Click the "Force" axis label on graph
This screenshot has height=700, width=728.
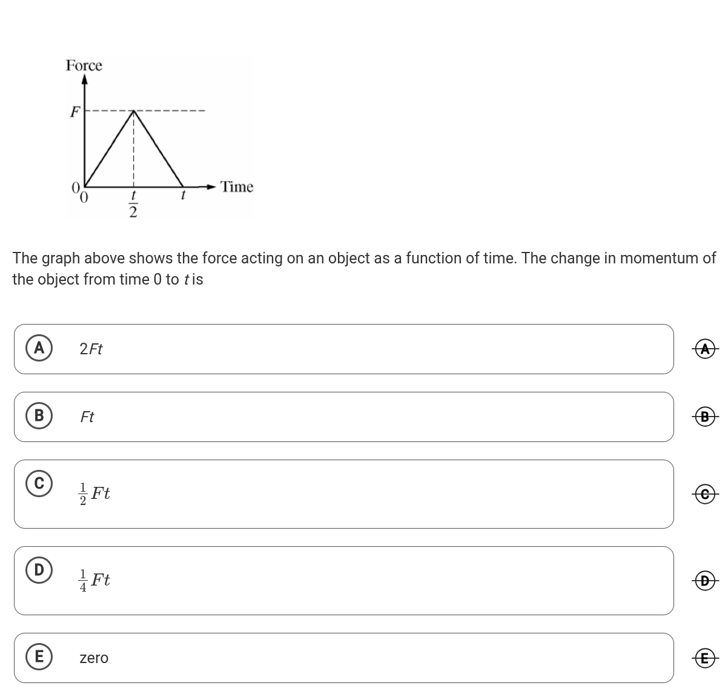pyautogui.click(x=84, y=65)
